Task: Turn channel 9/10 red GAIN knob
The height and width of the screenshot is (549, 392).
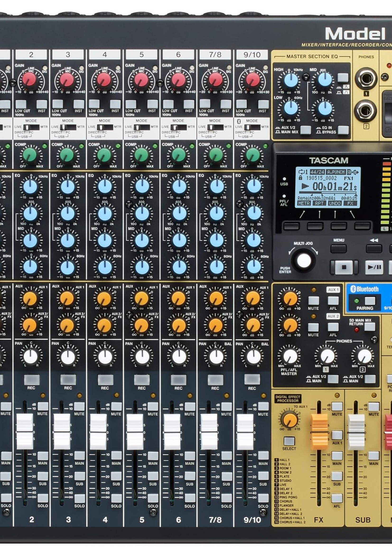Action: coord(252,80)
